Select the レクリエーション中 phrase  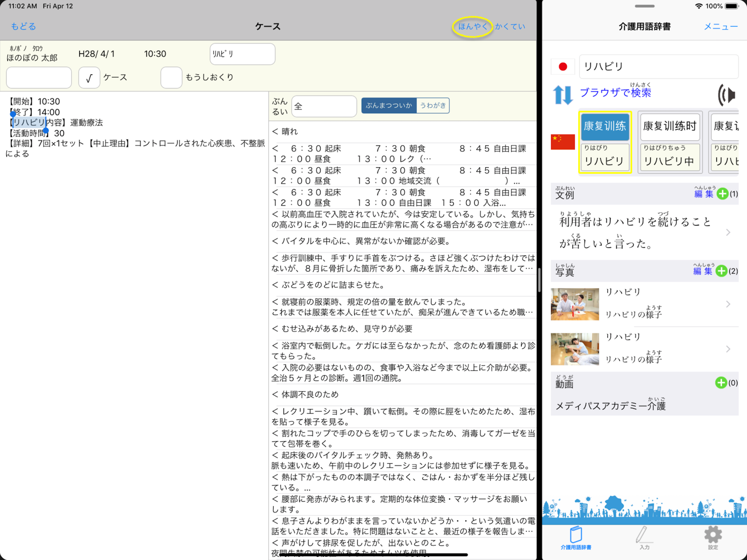[x=402, y=416]
